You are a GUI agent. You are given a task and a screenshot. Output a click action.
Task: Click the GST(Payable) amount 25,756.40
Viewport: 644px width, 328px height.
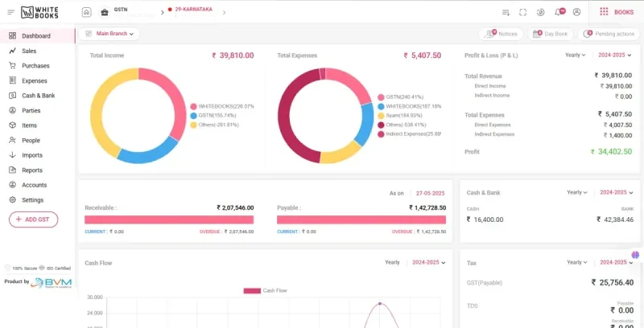[x=613, y=282]
